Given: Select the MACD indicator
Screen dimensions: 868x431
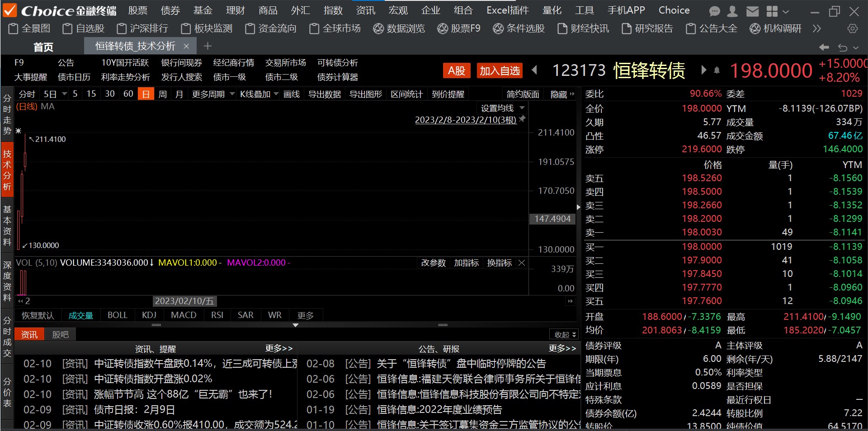Looking at the screenshot, I should 184,315.
